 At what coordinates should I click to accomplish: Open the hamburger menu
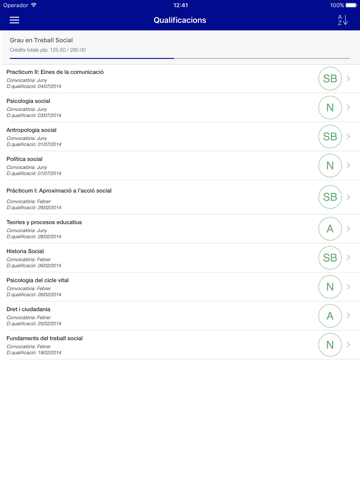click(14, 20)
